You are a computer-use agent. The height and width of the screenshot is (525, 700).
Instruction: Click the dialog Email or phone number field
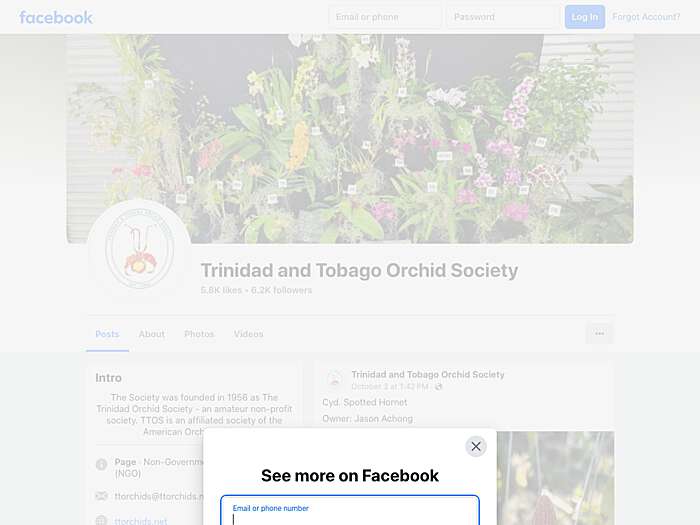coord(350,510)
